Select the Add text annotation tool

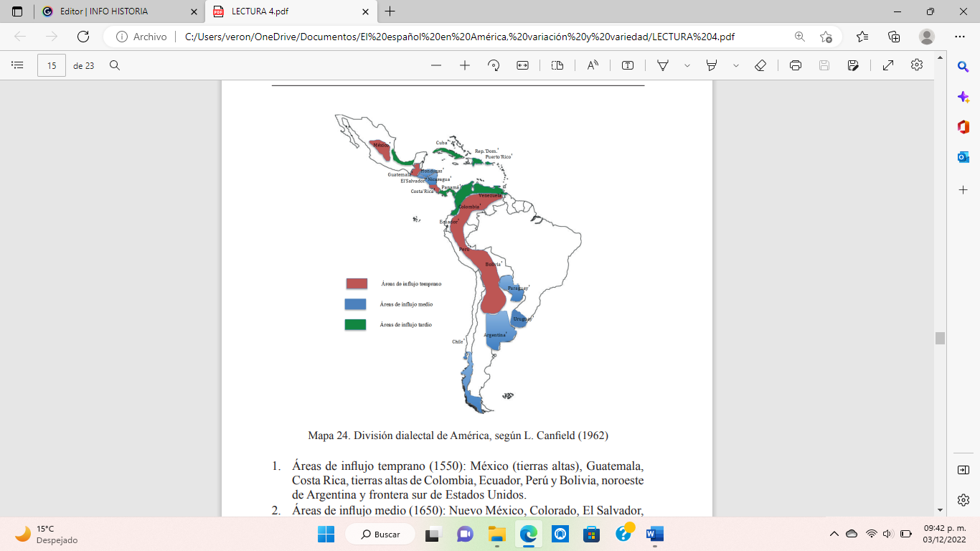(x=626, y=65)
